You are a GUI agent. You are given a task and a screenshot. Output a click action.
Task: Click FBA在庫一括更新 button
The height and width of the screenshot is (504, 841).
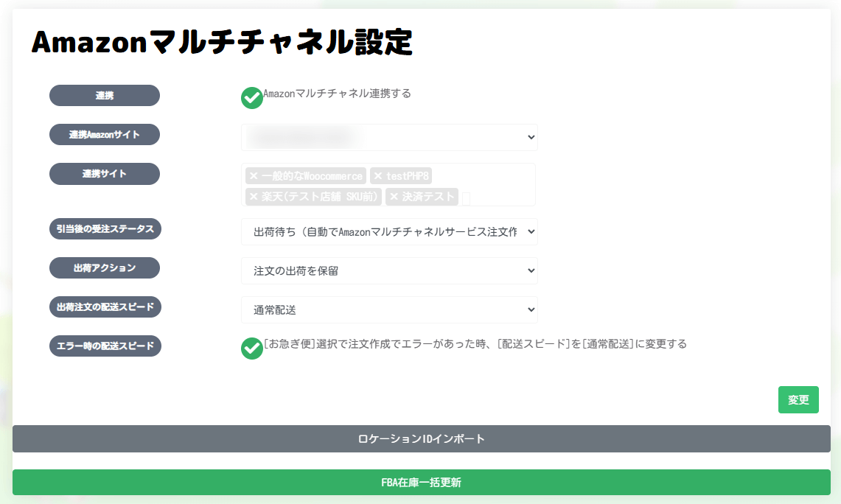pyautogui.click(x=421, y=482)
